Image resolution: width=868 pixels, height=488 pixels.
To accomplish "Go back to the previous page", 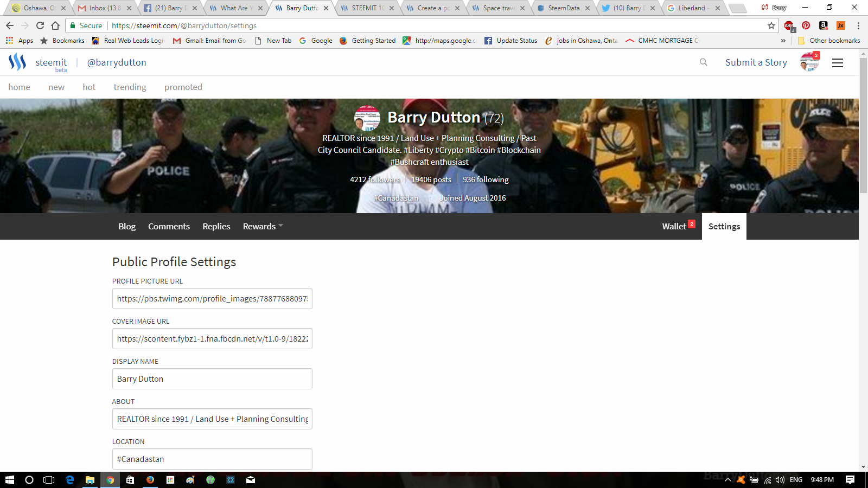I will point(10,25).
